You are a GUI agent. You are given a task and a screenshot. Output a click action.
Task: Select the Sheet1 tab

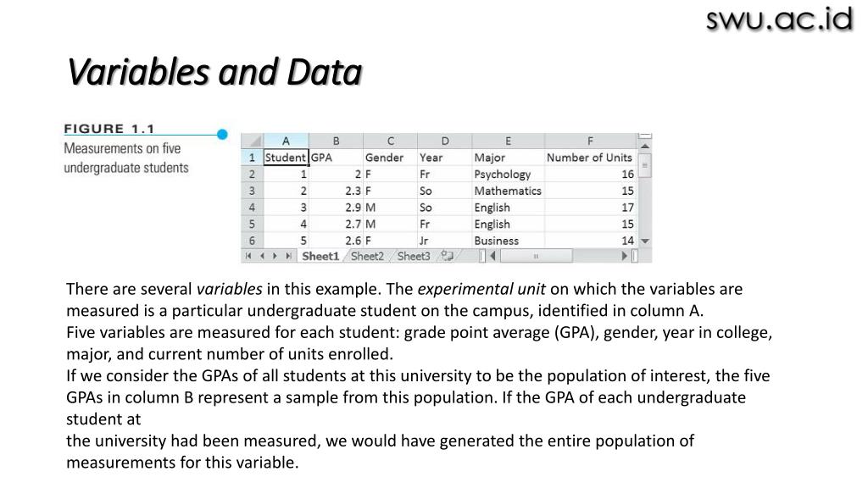[320, 256]
